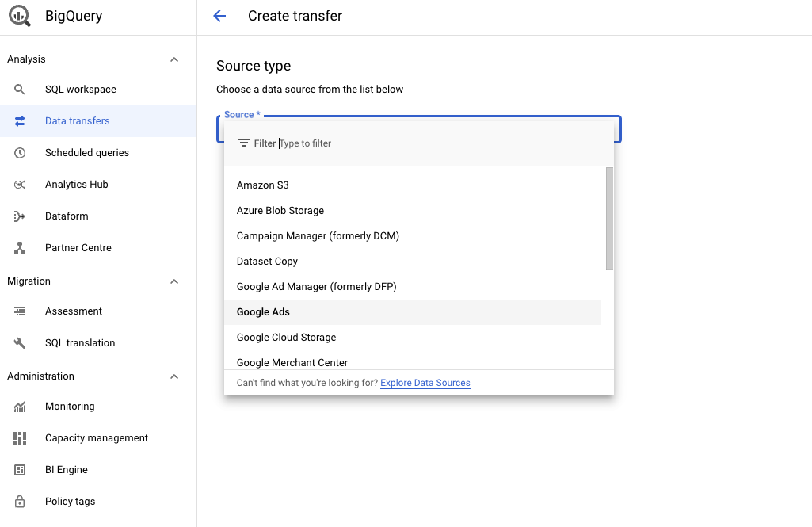Click the Explore Data Sources link
Screen dimensions: 812x527
click(x=425, y=383)
